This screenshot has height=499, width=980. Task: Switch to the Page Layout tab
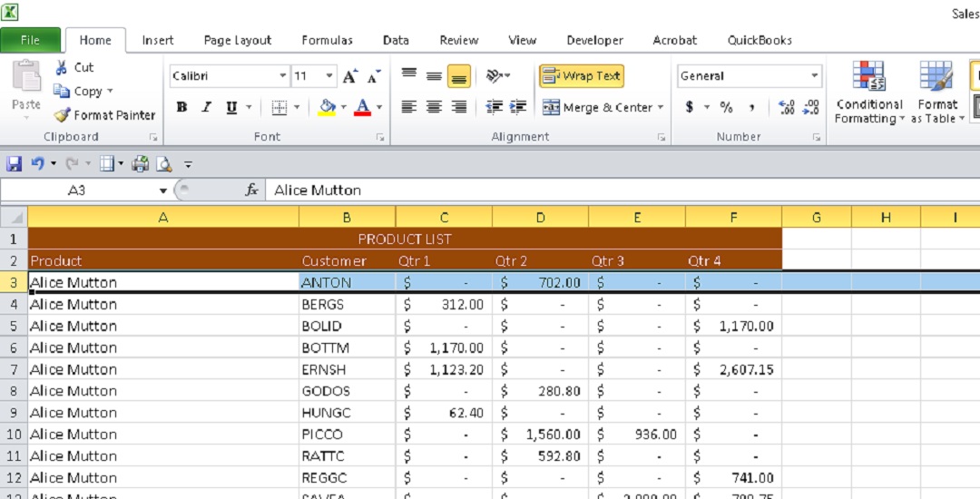(238, 40)
